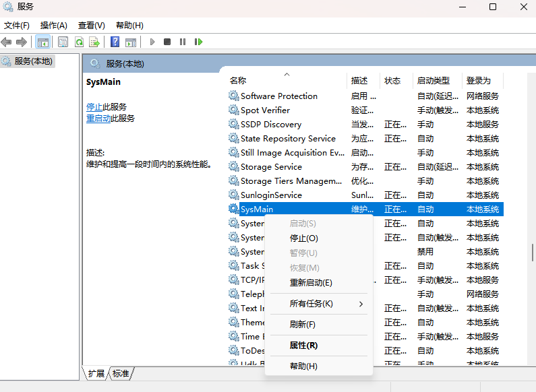
Task: Select the State Repository Service row
Action: tap(365, 138)
